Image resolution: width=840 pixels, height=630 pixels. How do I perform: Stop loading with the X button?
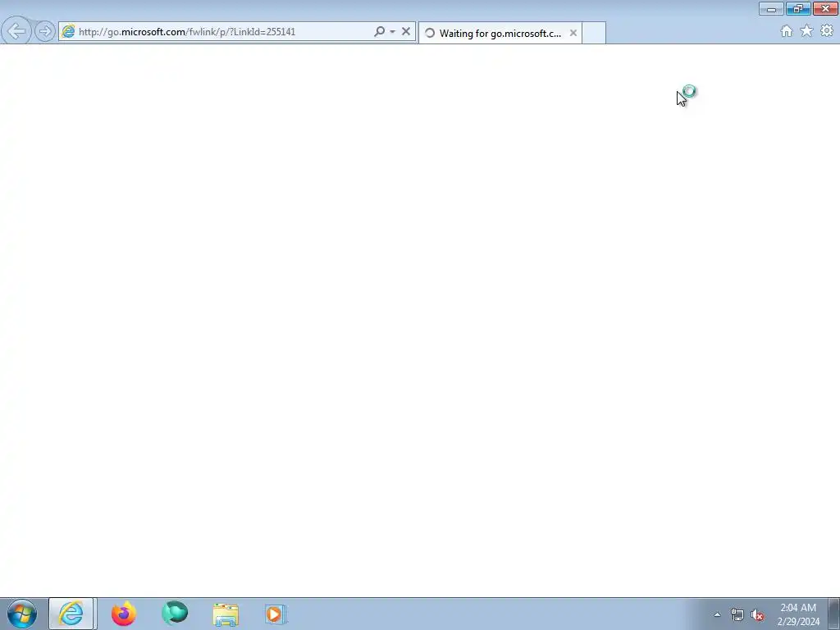[x=406, y=31]
